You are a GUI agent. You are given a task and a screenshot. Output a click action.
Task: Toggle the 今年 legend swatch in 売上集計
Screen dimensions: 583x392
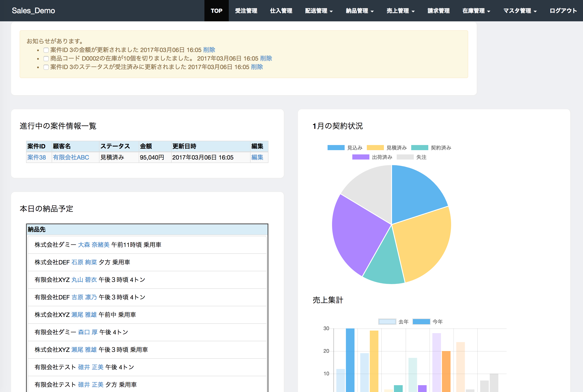tap(421, 322)
